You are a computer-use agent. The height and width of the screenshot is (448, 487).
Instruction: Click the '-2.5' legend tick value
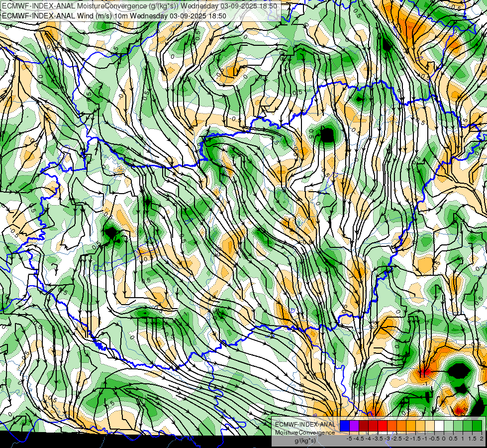pos(397,439)
